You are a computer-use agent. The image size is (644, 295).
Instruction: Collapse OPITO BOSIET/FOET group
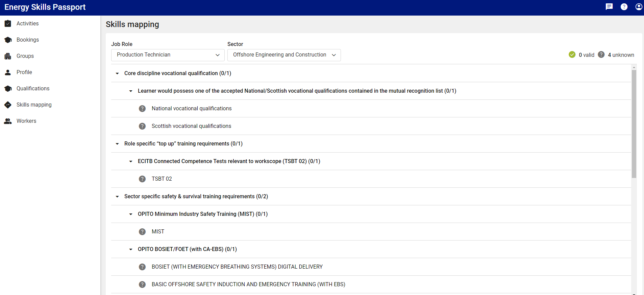click(x=131, y=249)
